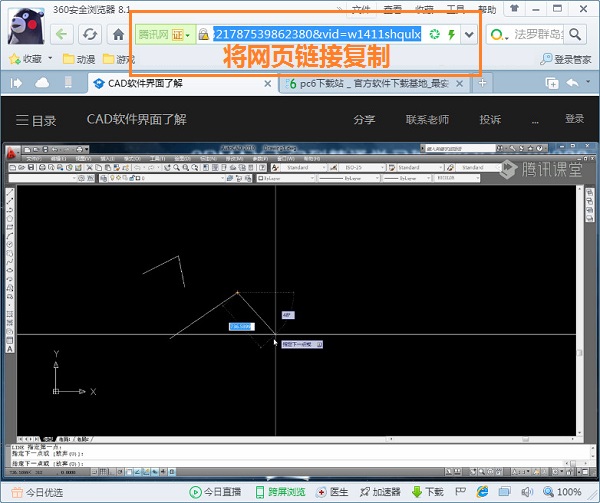Click the home page icon
The height and width of the screenshot is (503, 600).
point(118,35)
